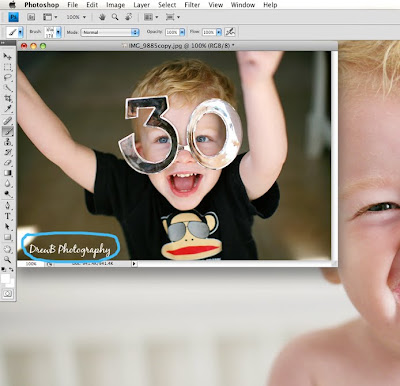Viewport: 400px width, 386px height.
Task: Select the Healing Brush tool
Action: pos(7,121)
